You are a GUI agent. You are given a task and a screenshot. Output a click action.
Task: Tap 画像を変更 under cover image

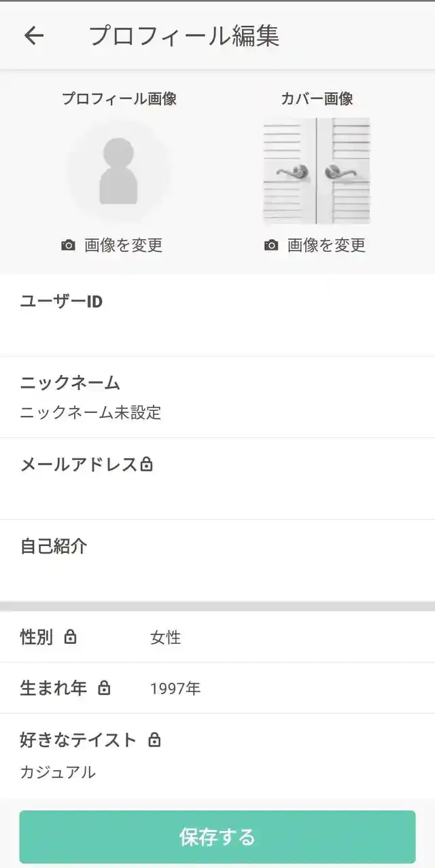pos(326,245)
